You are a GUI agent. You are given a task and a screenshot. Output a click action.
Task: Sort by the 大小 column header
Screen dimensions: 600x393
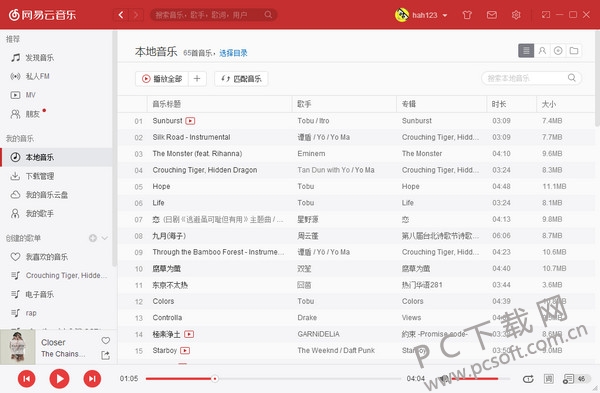tap(566, 104)
